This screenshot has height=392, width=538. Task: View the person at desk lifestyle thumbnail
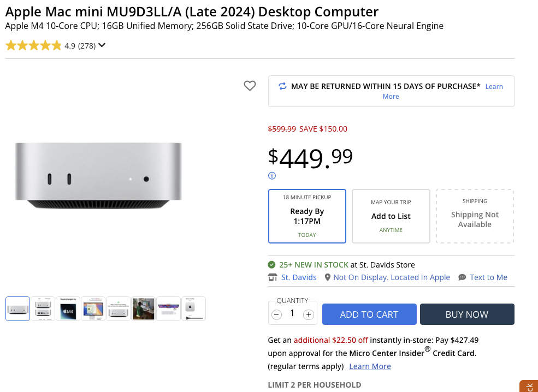(144, 309)
